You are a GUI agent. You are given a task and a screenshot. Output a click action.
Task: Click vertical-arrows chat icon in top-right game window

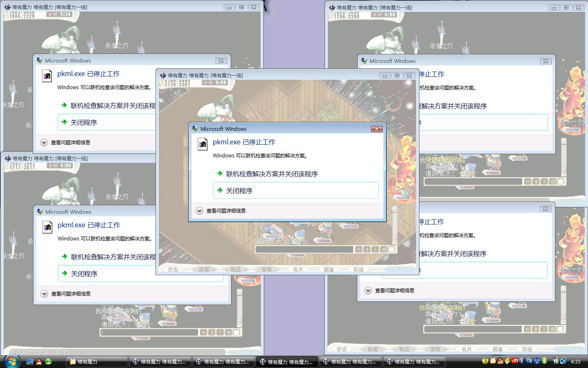[536, 182]
